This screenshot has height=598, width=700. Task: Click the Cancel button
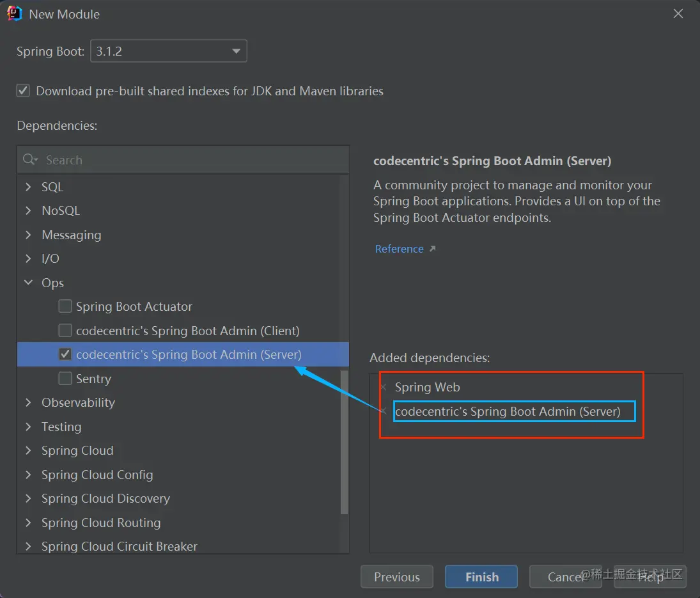tap(566, 576)
